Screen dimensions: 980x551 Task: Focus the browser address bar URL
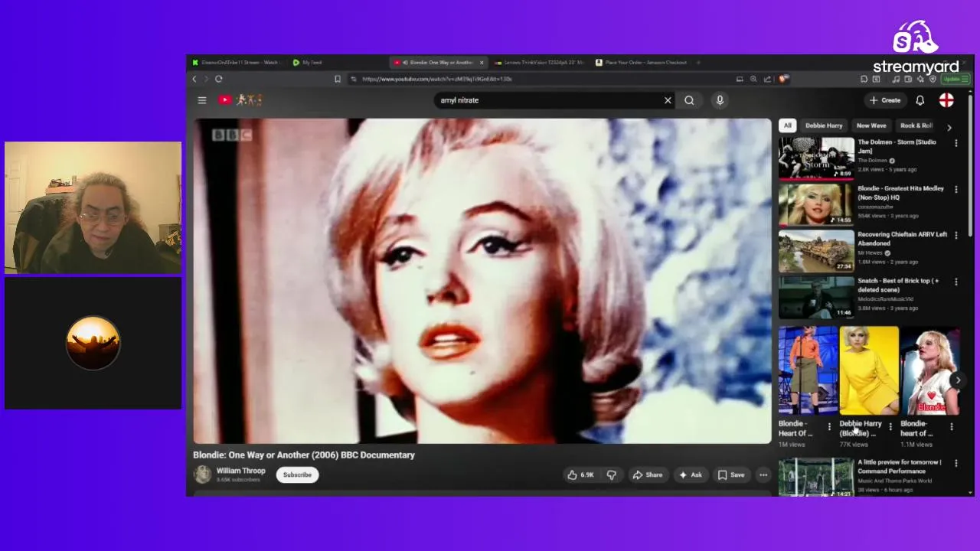(436, 79)
